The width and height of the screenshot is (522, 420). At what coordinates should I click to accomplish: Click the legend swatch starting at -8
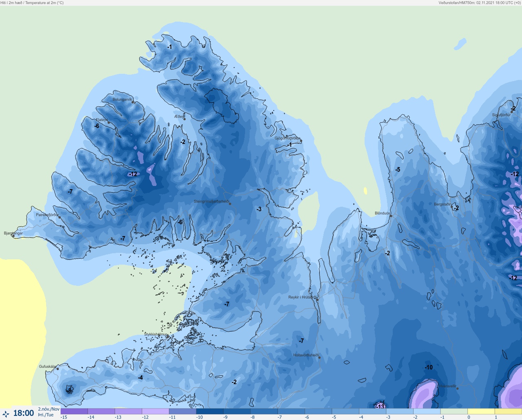click(264, 411)
